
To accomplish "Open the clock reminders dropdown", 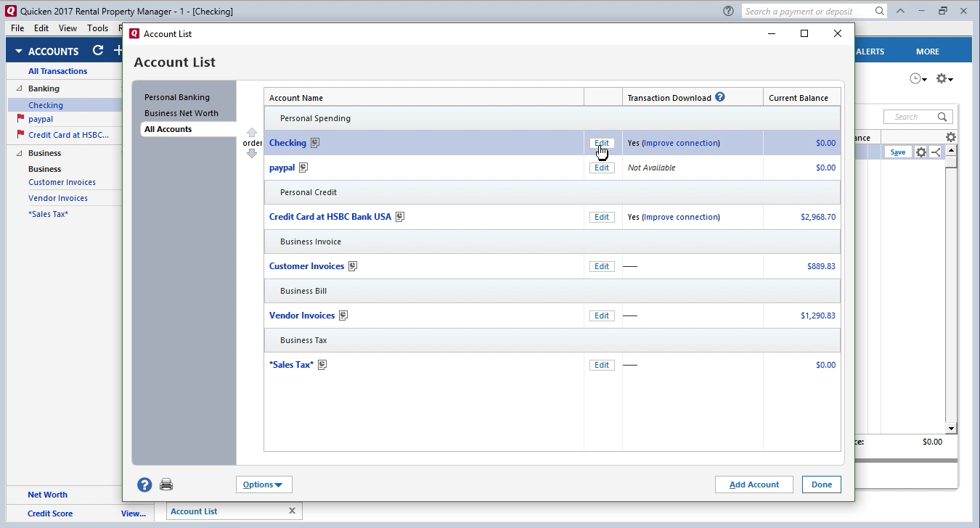I will 918,78.
